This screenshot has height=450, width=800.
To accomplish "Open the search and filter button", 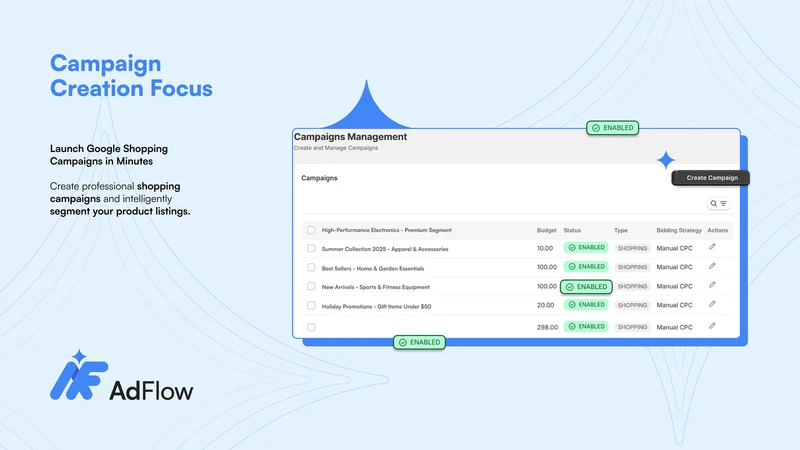I will [x=718, y=204].
